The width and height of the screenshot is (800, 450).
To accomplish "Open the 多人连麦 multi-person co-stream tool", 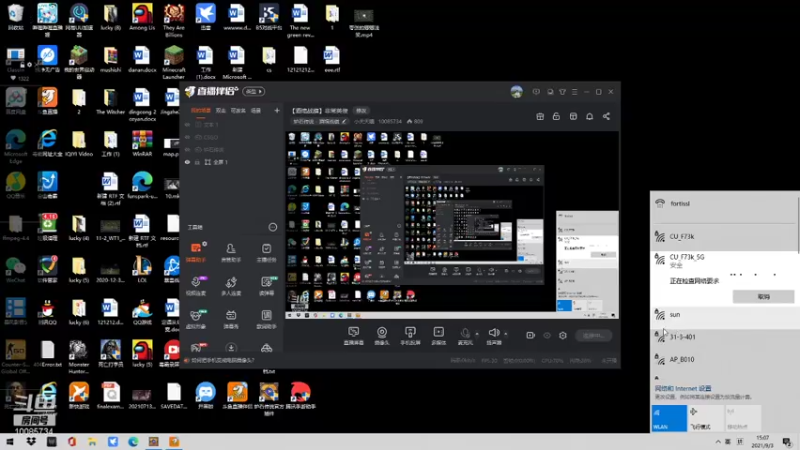I will pos(231,286).
